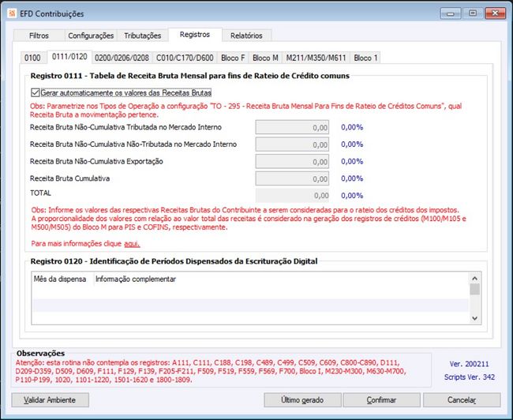513x420 pixels.
Task: Click percentage next to Receita Bruta Cumulativa
Action: pos(352,178)
